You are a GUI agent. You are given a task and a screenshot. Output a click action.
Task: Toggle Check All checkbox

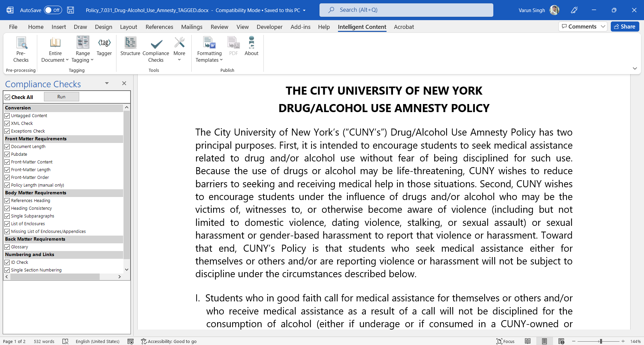(7, 97)
